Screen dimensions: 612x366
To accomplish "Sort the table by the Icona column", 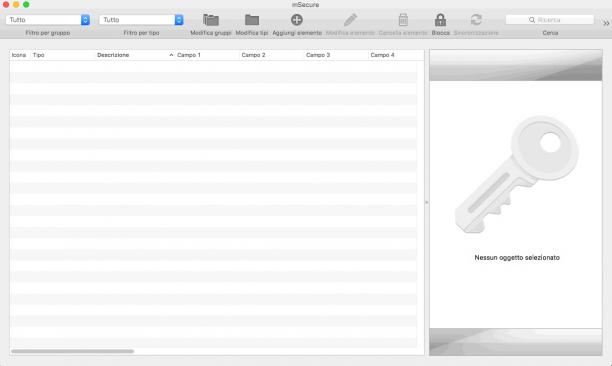I will coord(19,55).
